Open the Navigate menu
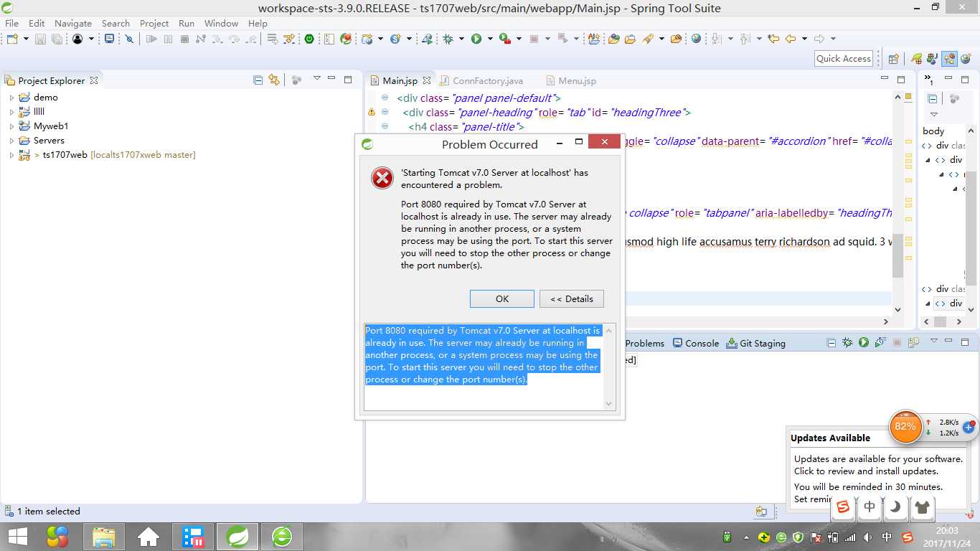The height and width of the screenshot is (551, 980). (73, 23)
